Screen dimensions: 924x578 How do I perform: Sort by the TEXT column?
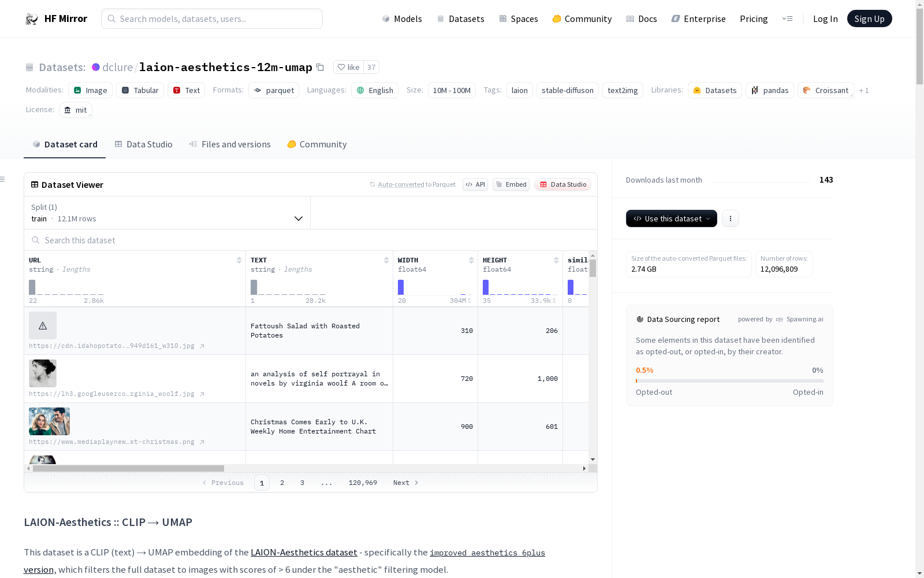(386, 260)
